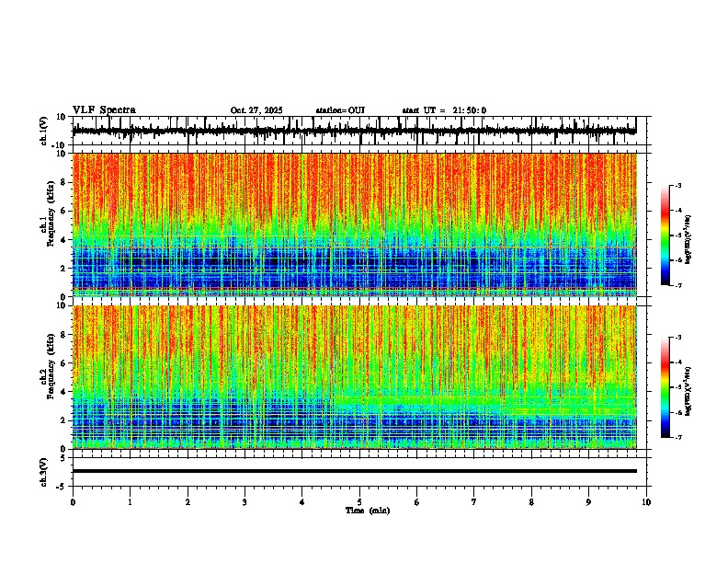This screenshot has height=563, width=728.
Task: Click the "2" kHz tick on ch.2 spectrogram
Action: click(64, 420)
